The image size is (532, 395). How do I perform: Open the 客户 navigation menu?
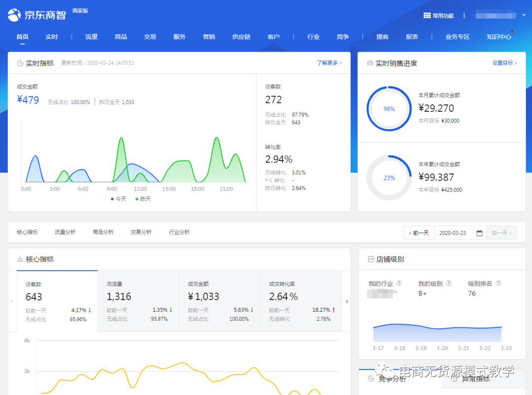click(x=273, y=36)
